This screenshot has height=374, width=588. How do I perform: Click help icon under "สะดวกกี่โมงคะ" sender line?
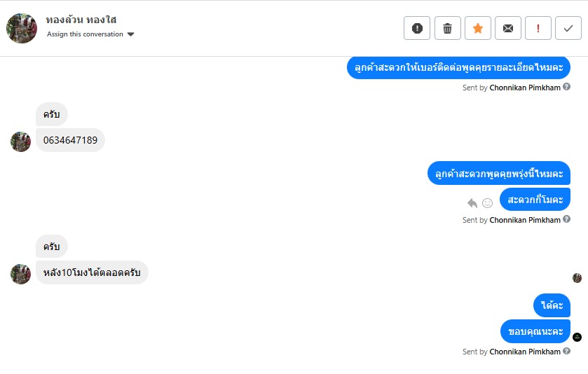[567, 219]
